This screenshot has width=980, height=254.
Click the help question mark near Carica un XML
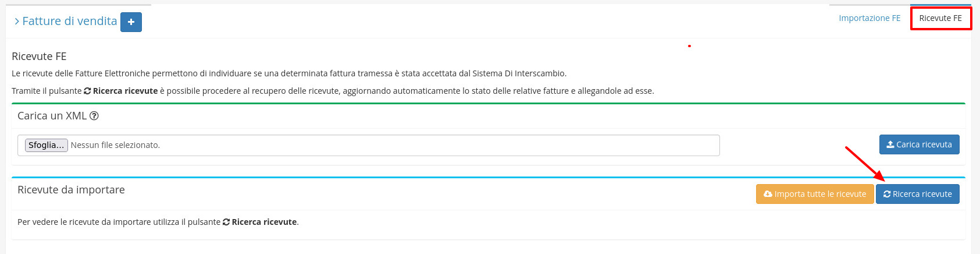tap(94, 116)
